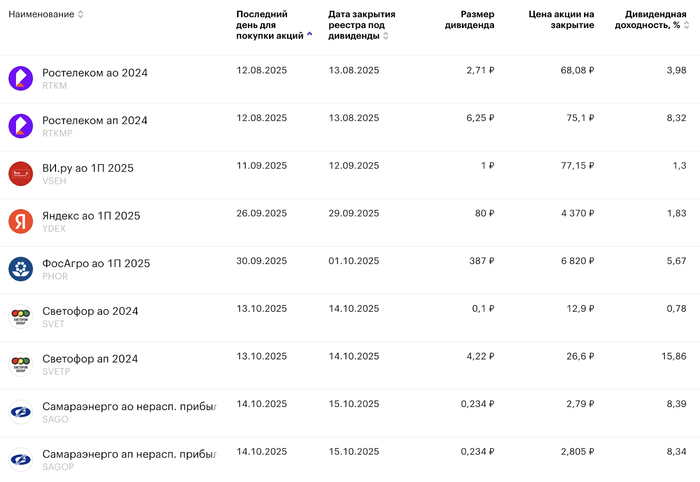Open the Яндекс ао 1П 2025 link

click(91, 215)
